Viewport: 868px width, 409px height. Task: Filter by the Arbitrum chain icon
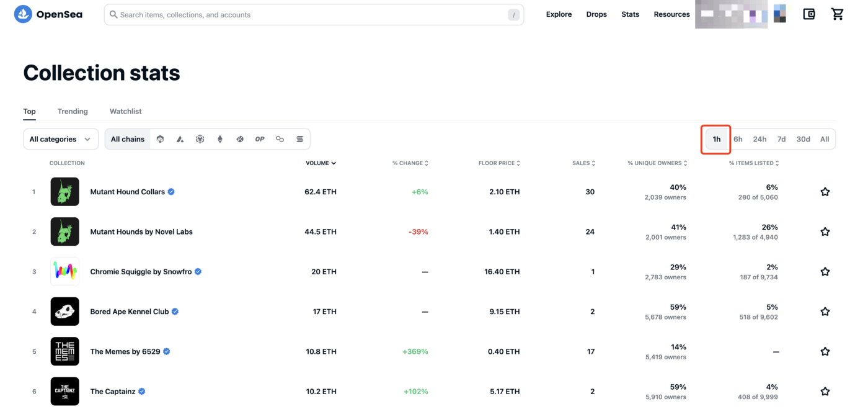point(160,139)
